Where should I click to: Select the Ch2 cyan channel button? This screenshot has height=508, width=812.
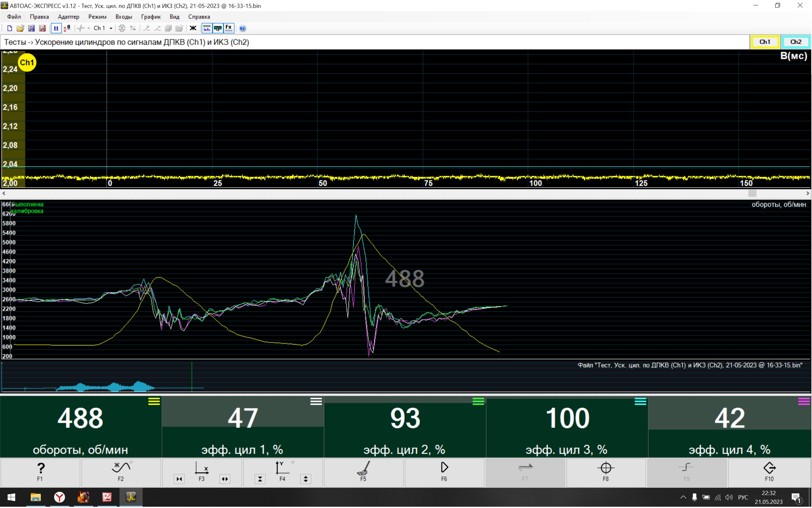pos(796,42)
